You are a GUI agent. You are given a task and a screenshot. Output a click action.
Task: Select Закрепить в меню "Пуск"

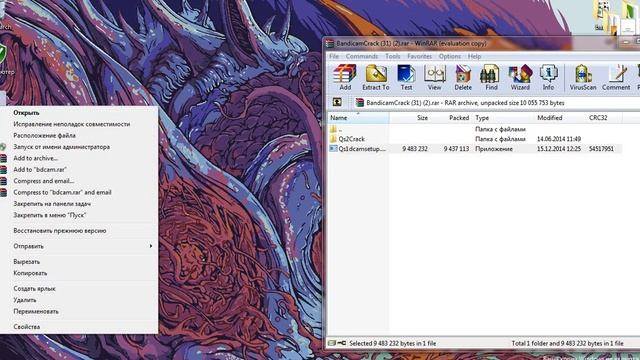pyautogui.click(x=79, y=215)
